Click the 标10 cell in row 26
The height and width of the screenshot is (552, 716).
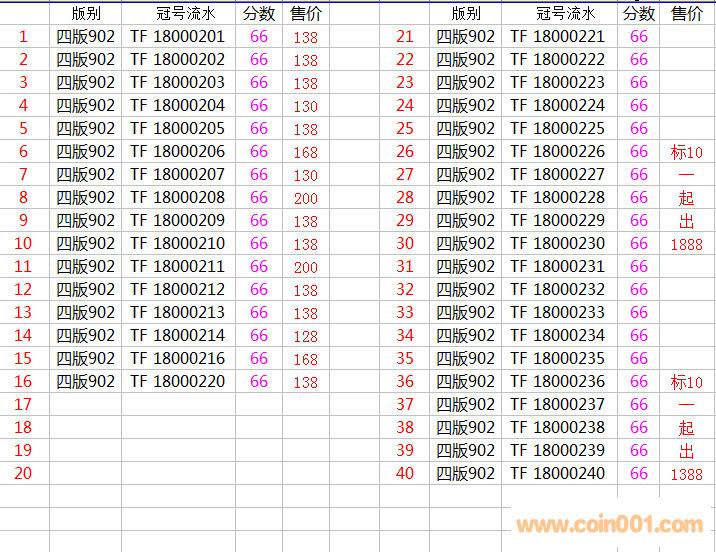coord(686,152)
